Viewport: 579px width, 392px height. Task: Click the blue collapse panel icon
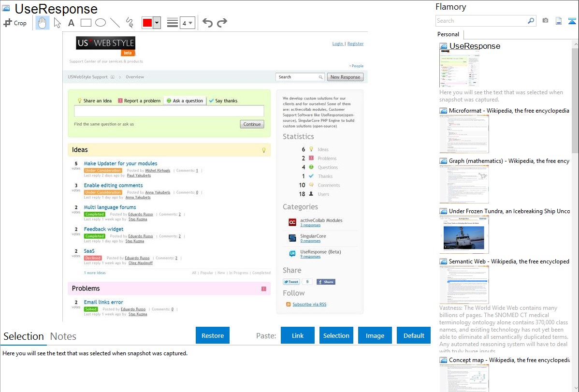[x=572, y=21]
